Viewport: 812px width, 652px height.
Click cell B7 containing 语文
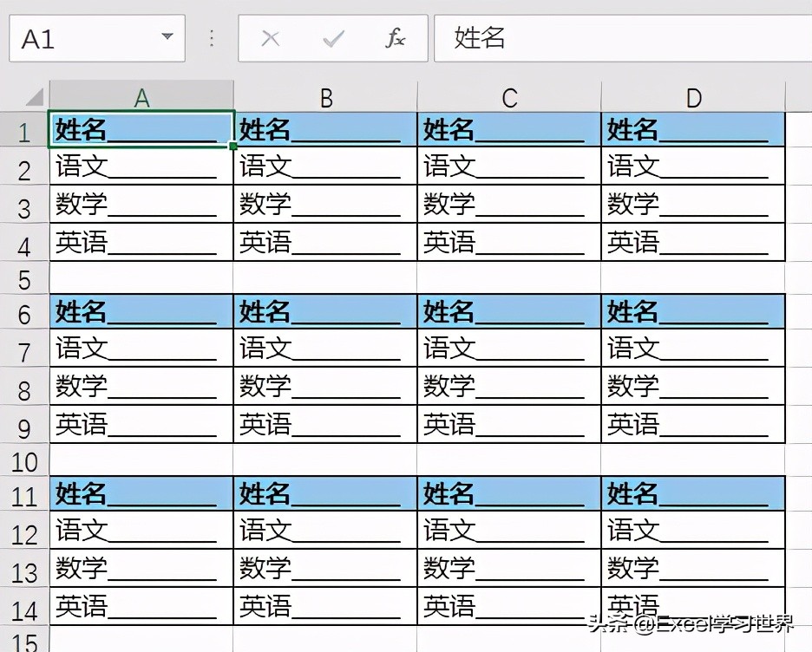pyautogui.click(x=325, y=349)
